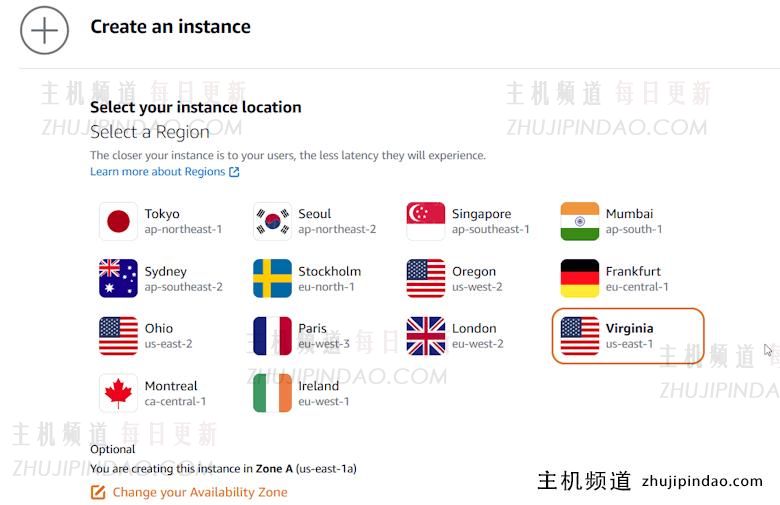Select Oregon us-west-2 region

pyautogui.click(x=474, y=278)
